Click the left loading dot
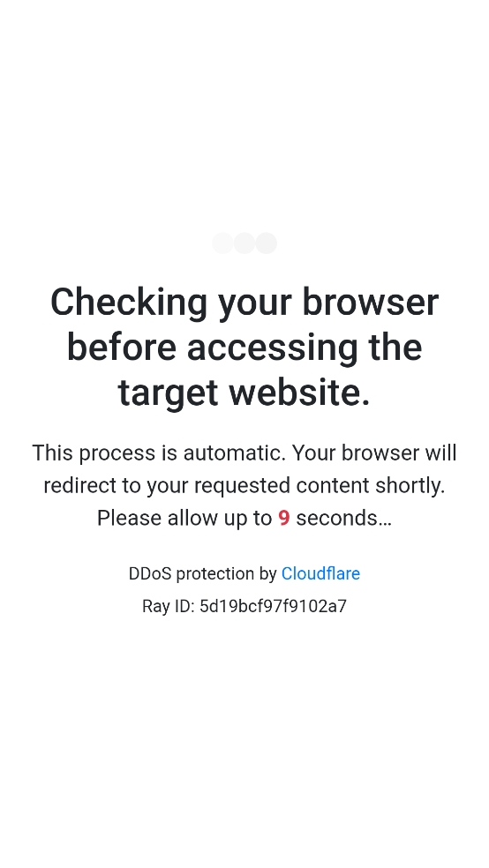 222,243
